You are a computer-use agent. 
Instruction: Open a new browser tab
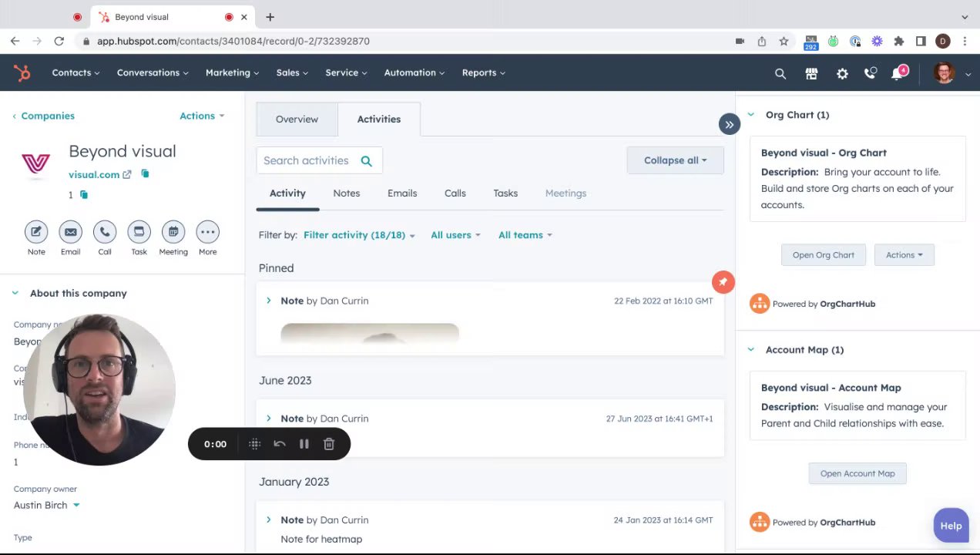coord(270,17)
